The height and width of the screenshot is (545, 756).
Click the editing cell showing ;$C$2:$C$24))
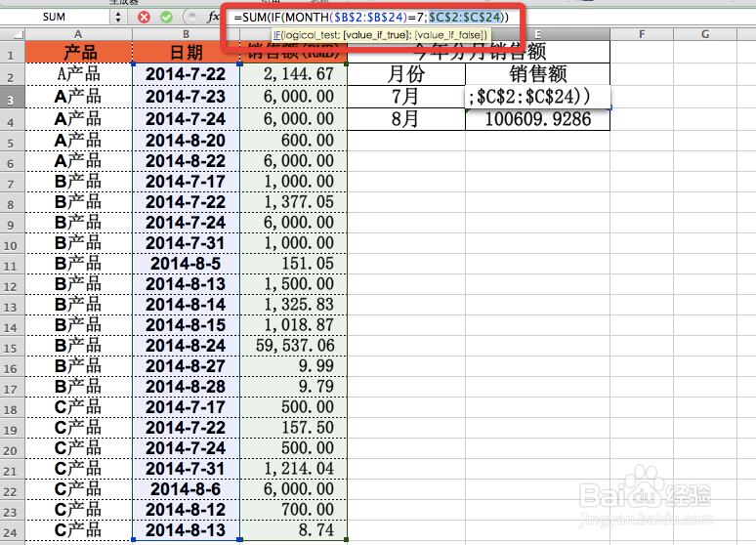(537, 97)
